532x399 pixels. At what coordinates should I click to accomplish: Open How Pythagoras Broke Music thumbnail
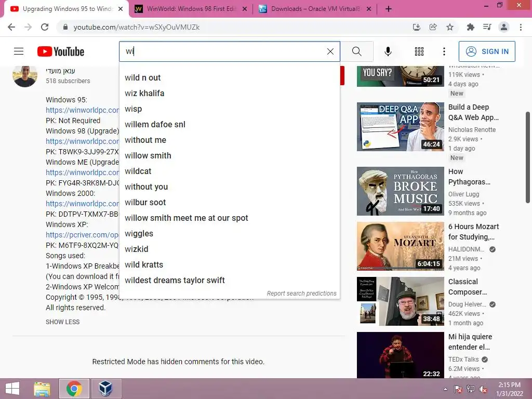(401, 191)
